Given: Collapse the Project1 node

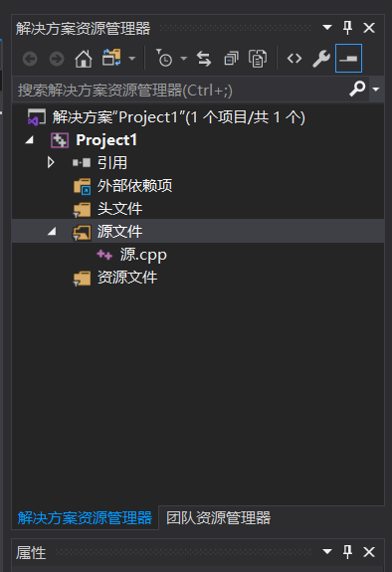Looking at the screenshot, I should pyautogui.click(x=30, y=140).
